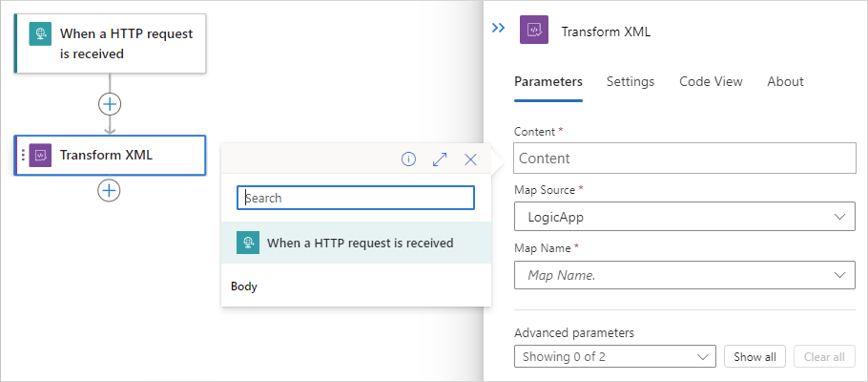The height and width of the screenshot is (382, 868).
Task: Expand the dynamic content popup to full screen
Action: click(x=440, y=159)
